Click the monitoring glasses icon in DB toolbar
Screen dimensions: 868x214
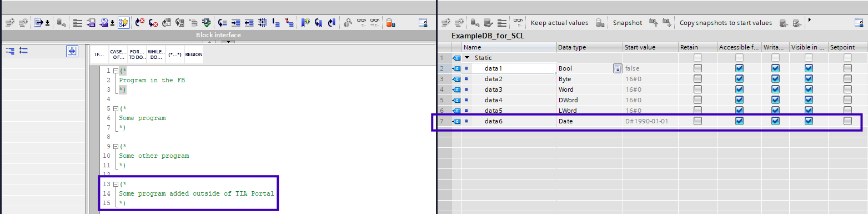click(518, 23)
